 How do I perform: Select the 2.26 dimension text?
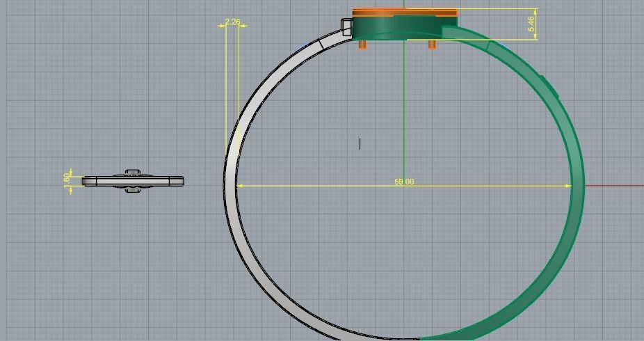click(232, 22)
